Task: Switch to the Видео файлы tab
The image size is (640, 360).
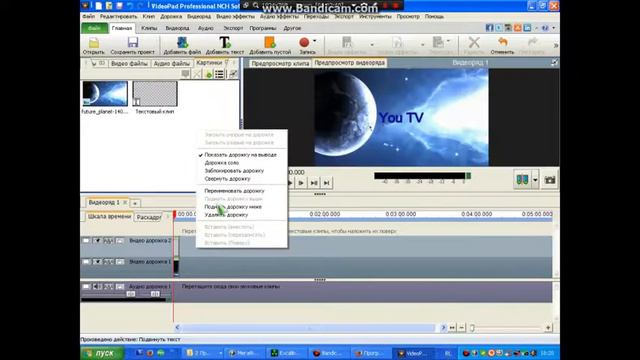Action: pyautogui.click(x=129, y=64)
